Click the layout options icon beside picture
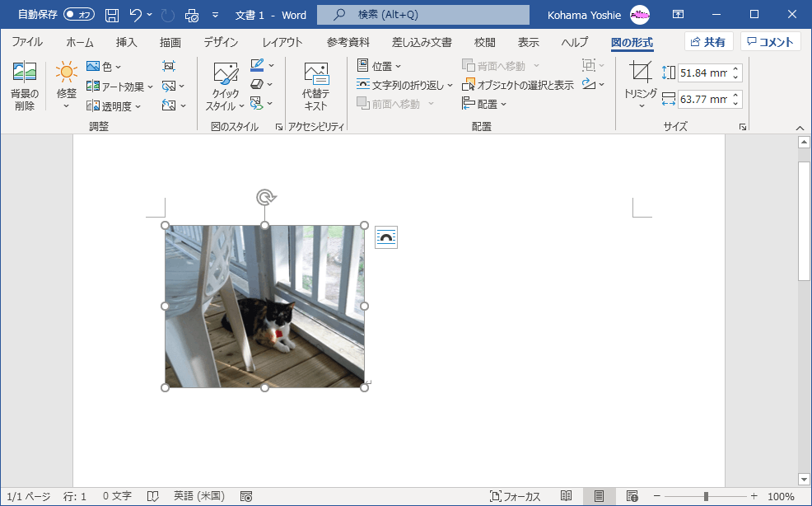This screenshot has width=812, height=506. [x=385, y=237]
